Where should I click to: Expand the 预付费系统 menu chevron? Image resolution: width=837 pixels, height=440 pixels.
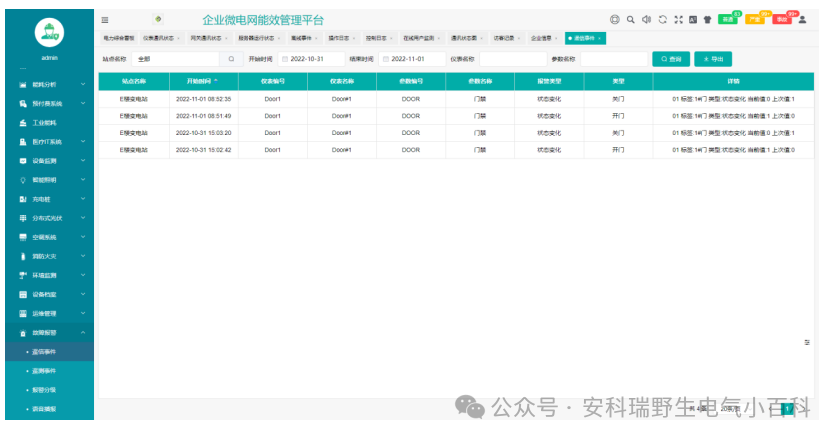pyautogui.click(x=83, y=104)
